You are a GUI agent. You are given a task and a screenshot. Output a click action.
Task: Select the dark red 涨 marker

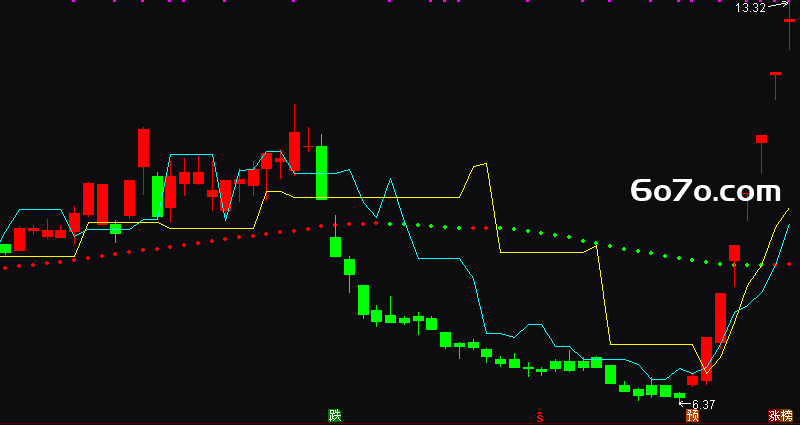click(774, 416)
